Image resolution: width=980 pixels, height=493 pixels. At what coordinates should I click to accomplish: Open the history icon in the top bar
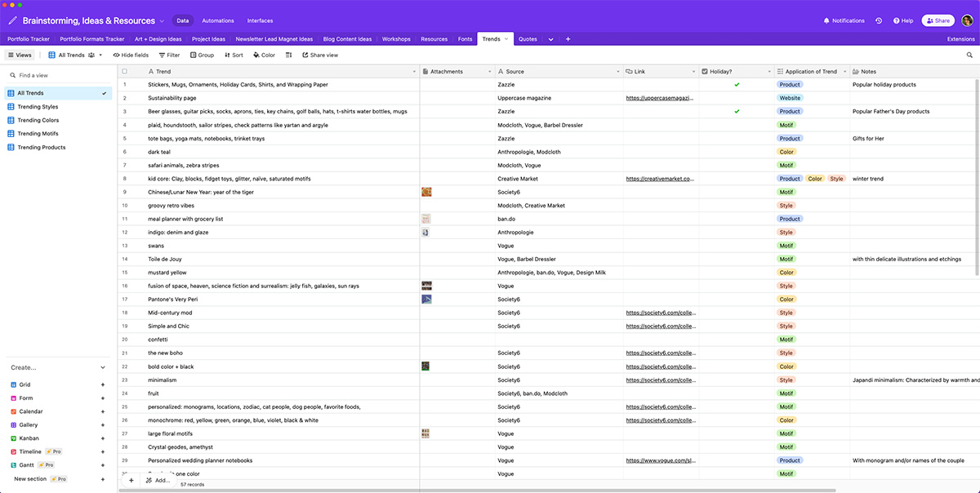coord(880,20)
